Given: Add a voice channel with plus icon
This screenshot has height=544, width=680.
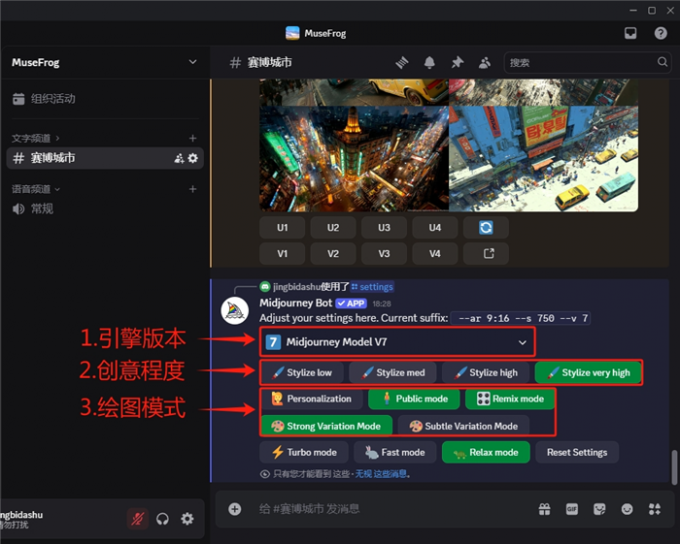Looking at the screenshot, I should pyautogui.click(x=193, y=189).
